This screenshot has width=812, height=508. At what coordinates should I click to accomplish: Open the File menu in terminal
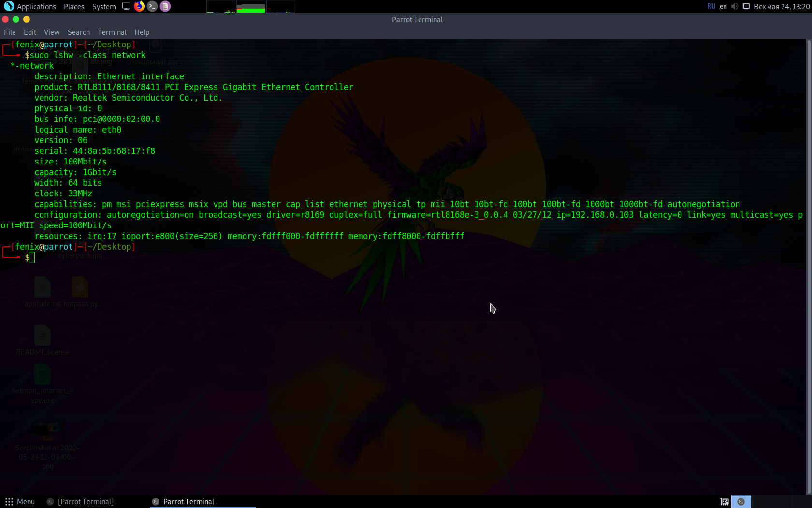pyautogui.click(x=10, y=32)
